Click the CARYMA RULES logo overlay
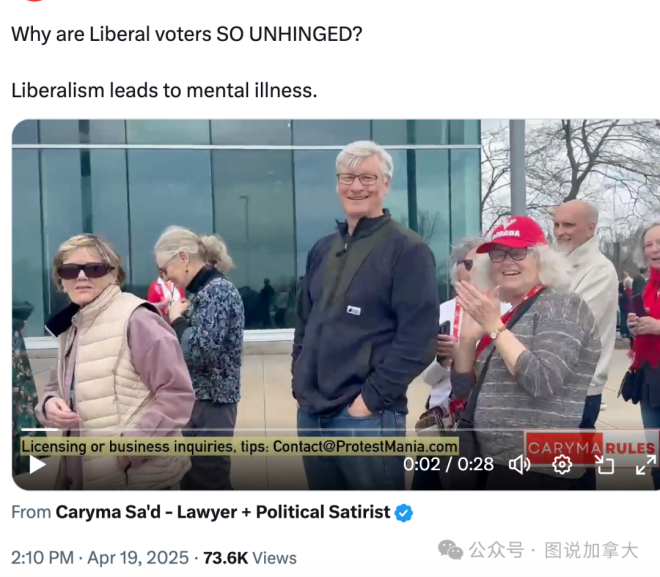This screenshot has width=660, height=577. click(x=591, y=448)
